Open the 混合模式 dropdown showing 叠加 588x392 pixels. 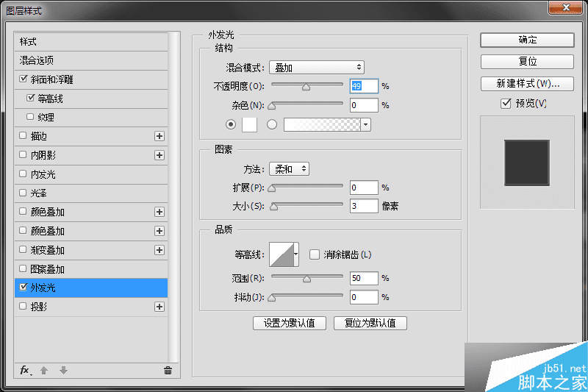(x=317, y=68)
